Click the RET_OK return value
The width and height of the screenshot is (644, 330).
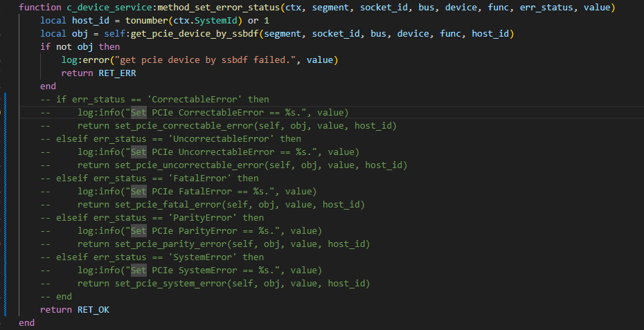coord(93,309)
